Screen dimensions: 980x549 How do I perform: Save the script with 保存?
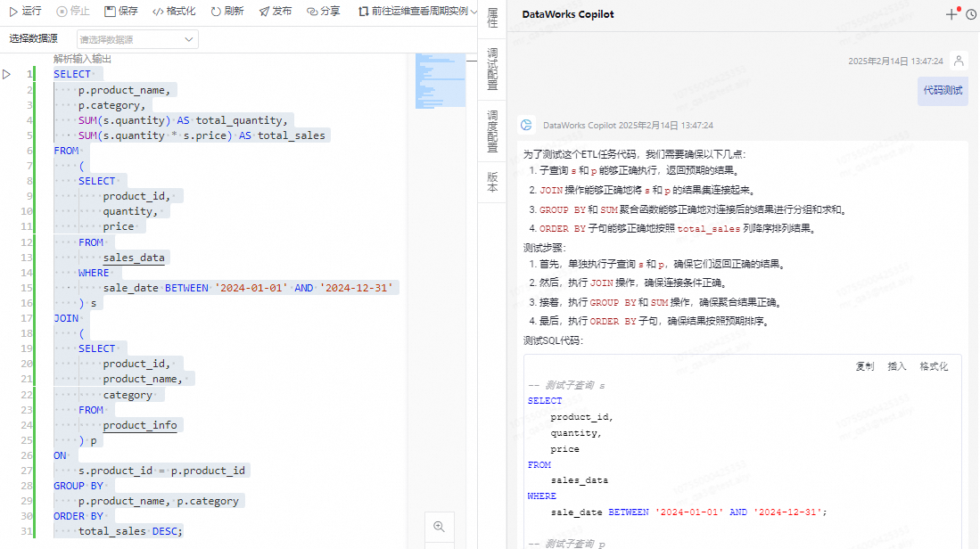pyautogui.click(x=121, y=12)
